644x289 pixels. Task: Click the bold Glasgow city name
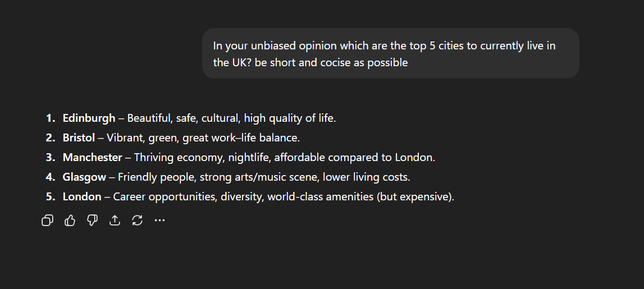tap(84, 177)
